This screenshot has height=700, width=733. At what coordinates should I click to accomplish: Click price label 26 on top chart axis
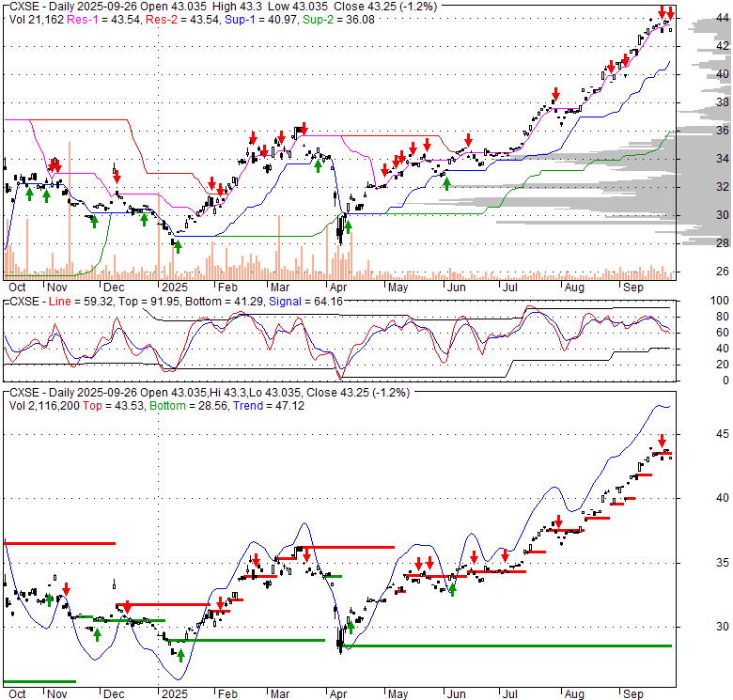tap(723, 272)
